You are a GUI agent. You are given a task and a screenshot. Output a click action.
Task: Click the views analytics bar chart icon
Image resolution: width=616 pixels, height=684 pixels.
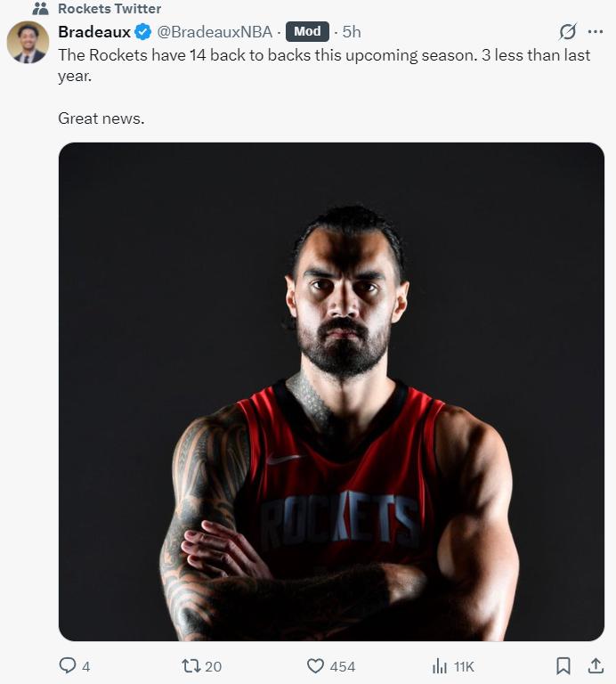(440, 666)
